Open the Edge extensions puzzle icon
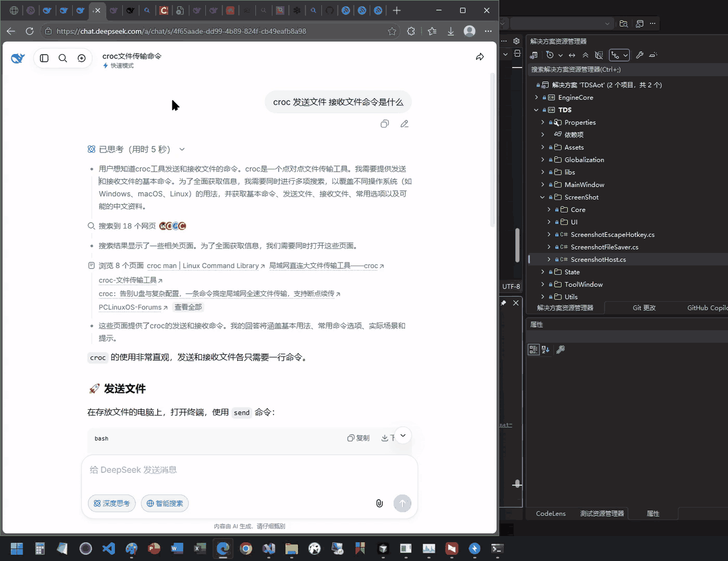 pyautogui.click(x=411, y=31)
